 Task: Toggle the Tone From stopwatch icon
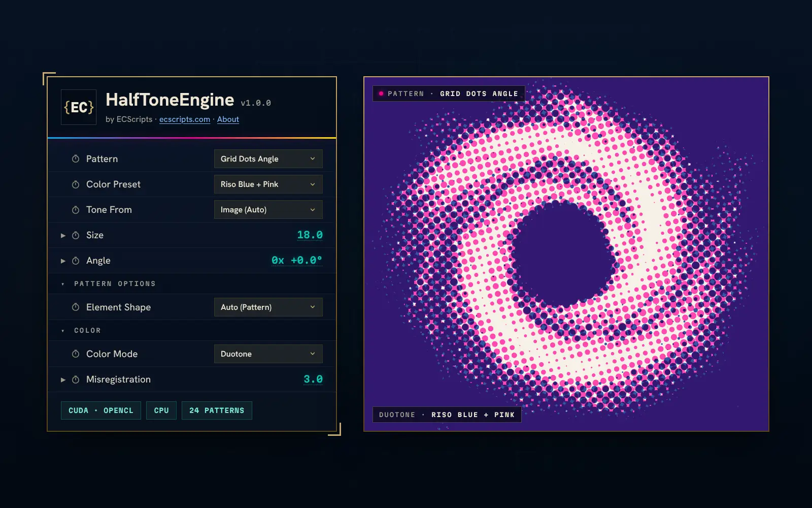coord(76,210)
